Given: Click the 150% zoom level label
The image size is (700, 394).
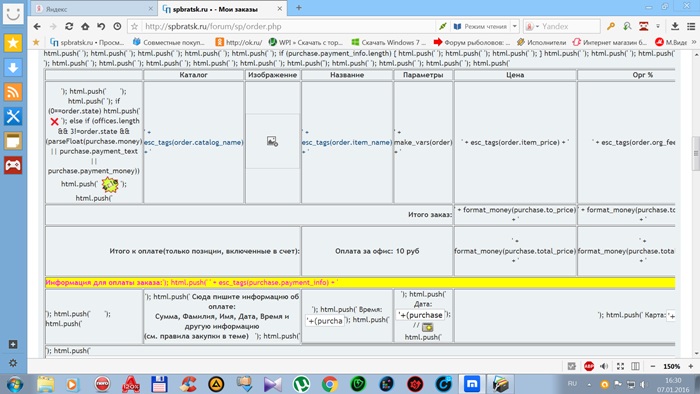Looking at the screenshot, I should point(671,366).
